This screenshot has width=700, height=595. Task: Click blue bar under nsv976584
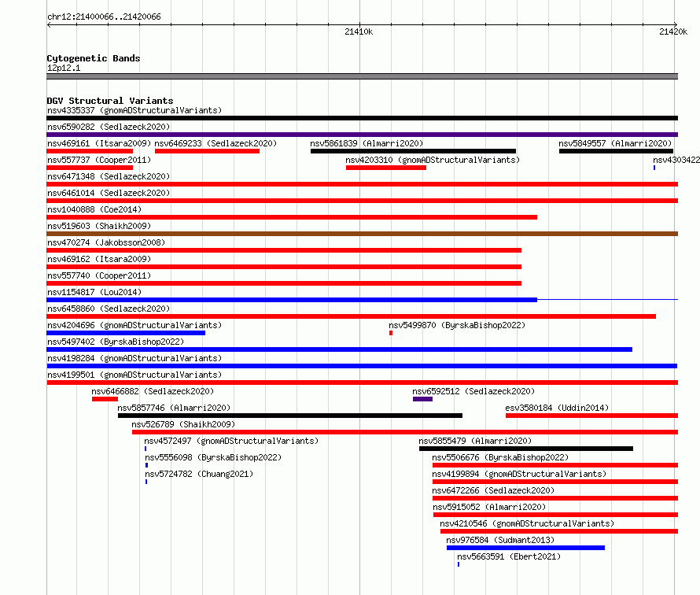pos(526,548)
